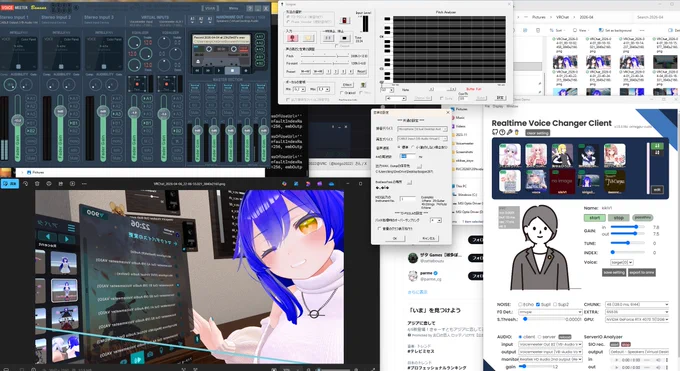680x371 pixels.
Task: Open the CHUNK dropdown
Action: pos(637,305)
